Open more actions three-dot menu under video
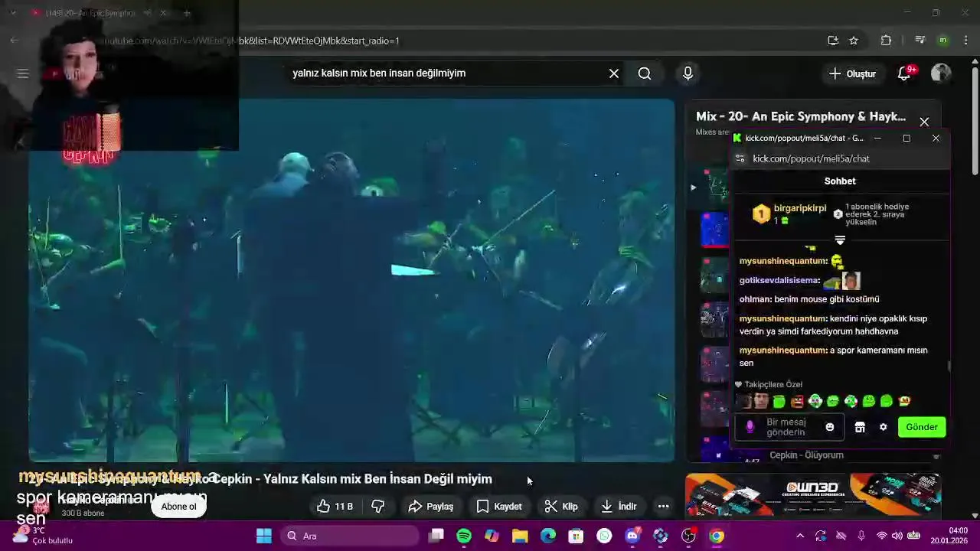Viewport: 980px width, 551px height. (663, 506)
